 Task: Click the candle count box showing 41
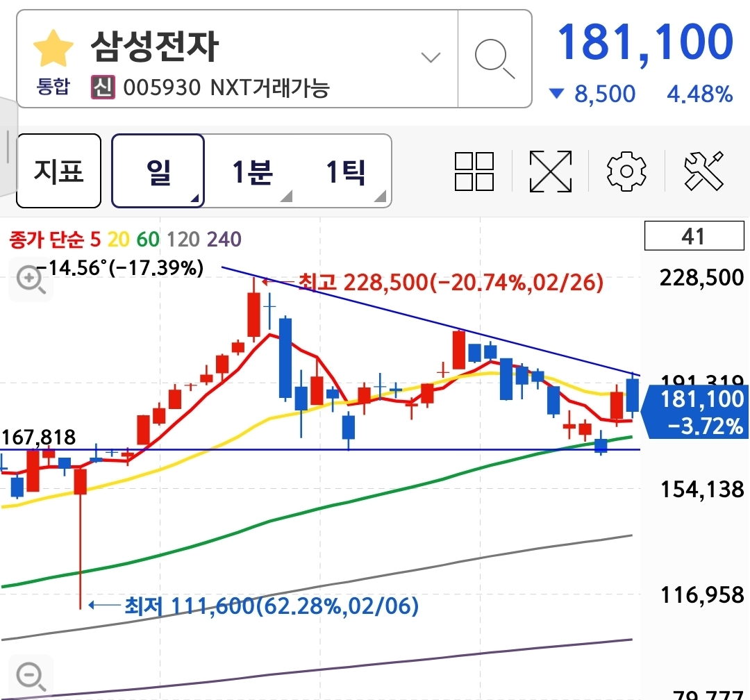pos(693,237)
